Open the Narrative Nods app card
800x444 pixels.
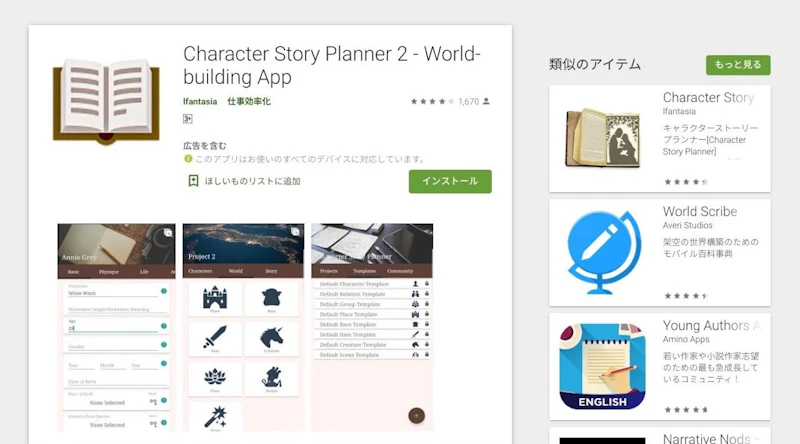pos(660,436)
